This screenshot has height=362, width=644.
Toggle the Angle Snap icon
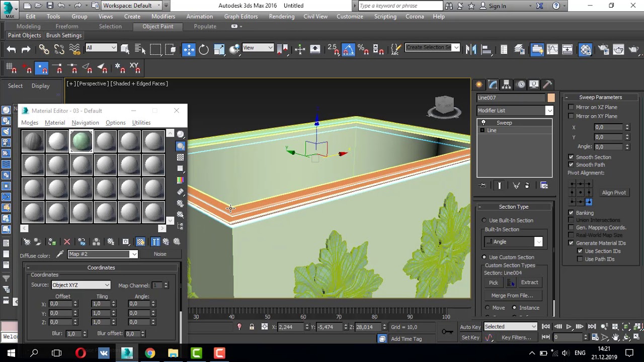click(348, 49)
